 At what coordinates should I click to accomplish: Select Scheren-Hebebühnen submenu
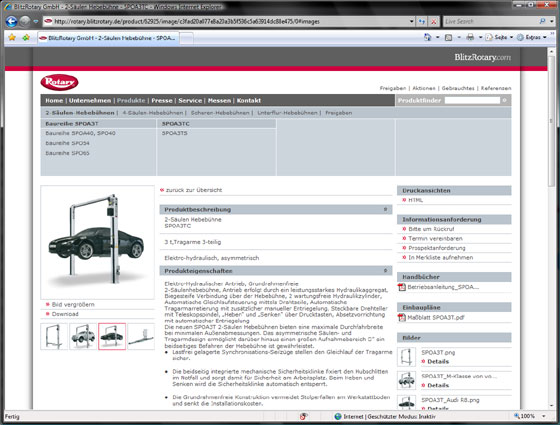click(x=220, y=113)
